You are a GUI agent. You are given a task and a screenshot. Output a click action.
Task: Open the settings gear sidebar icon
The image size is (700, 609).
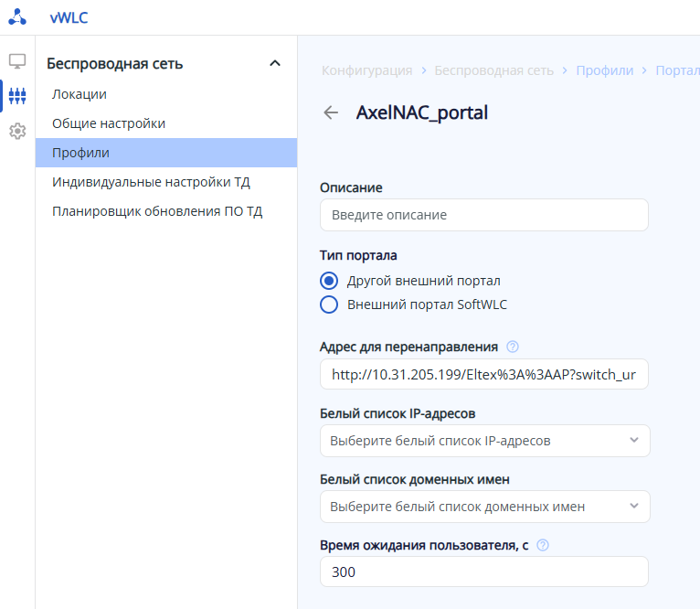point(17,131)
